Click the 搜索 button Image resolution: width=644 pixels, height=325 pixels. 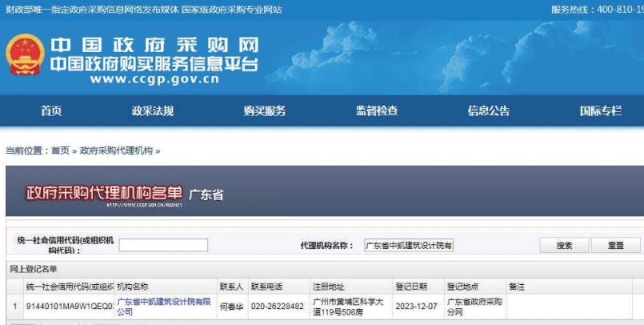coord(564,245)
